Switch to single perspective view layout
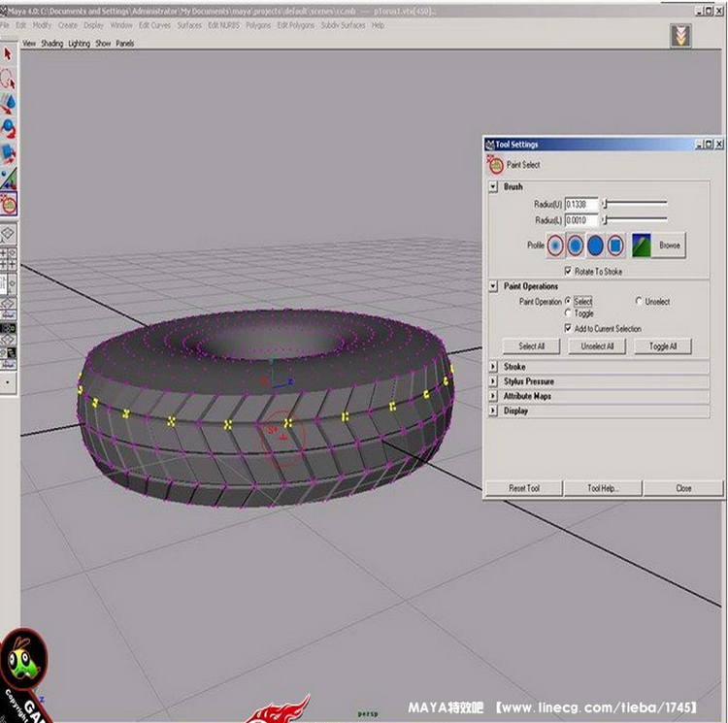 (x=8, y=235)
